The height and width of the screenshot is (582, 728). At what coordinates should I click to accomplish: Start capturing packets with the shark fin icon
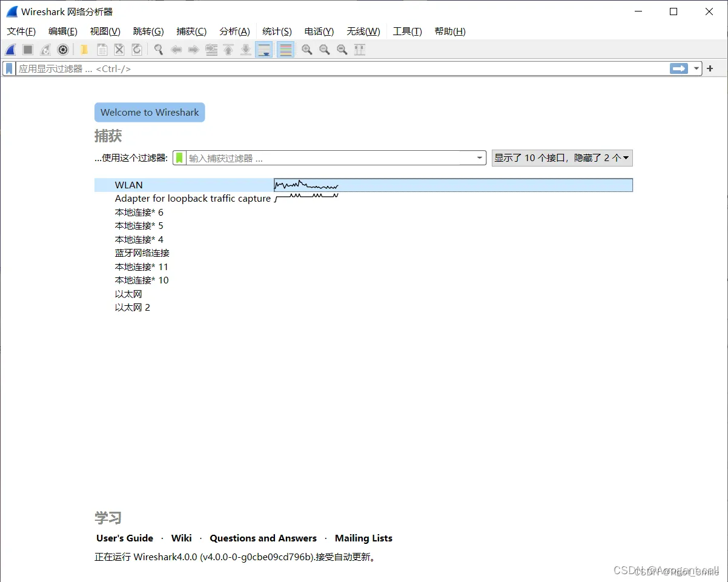[10, 50]
